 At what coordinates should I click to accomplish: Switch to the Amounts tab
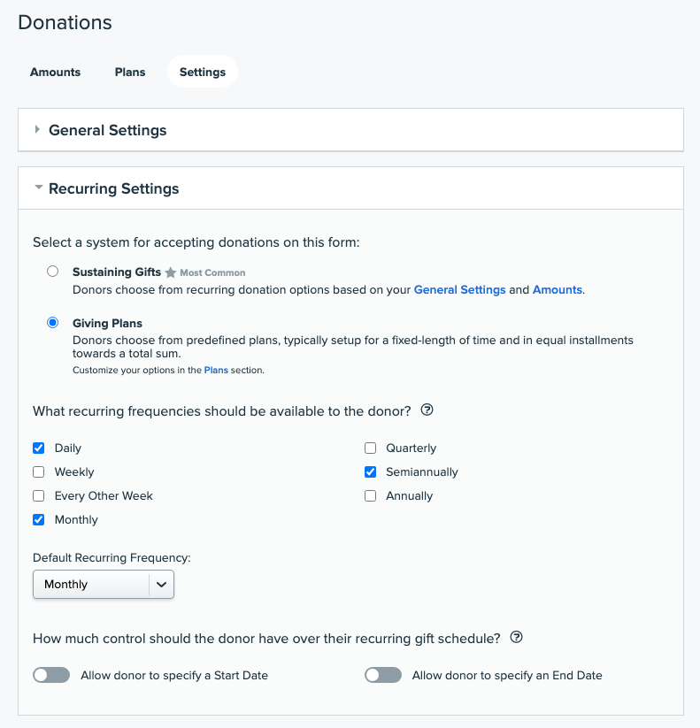[55, 72]
